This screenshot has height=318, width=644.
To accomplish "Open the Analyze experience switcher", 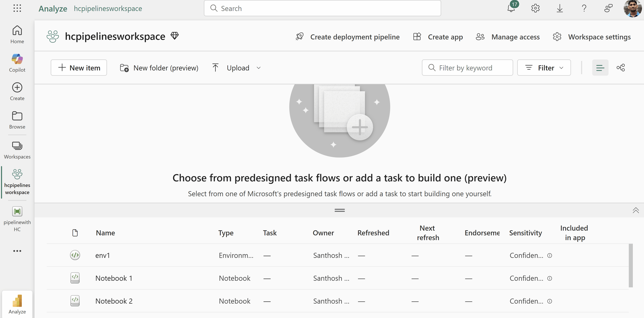I will click(x=17, y=304).
